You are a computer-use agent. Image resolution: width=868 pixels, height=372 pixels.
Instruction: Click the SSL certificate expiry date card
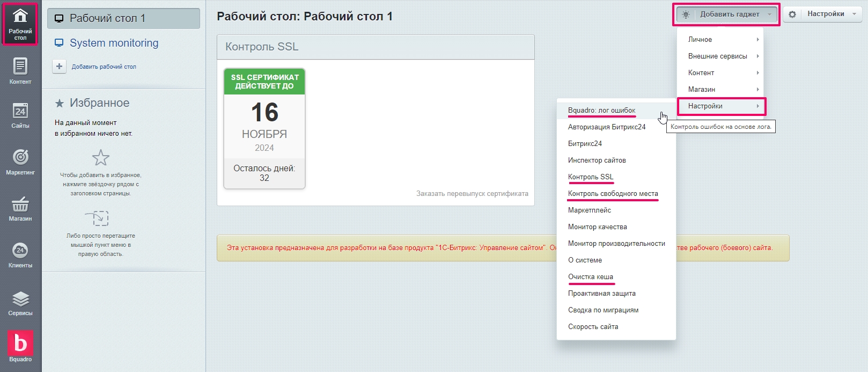click(264, 128)
